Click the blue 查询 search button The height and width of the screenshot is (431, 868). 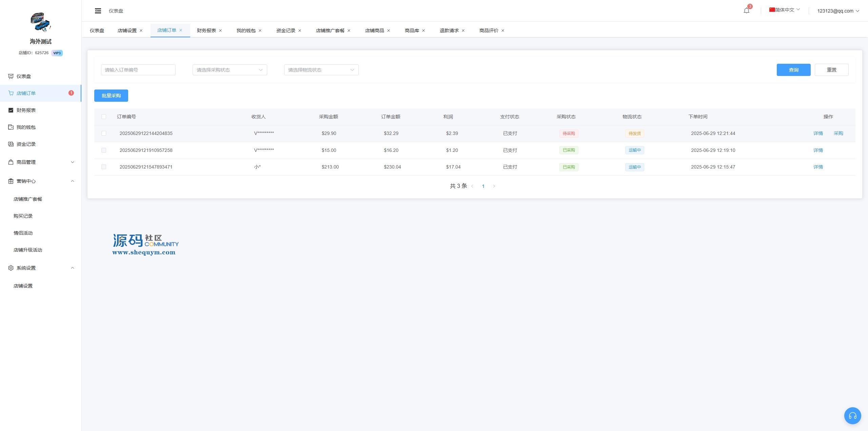coord(793,70)
